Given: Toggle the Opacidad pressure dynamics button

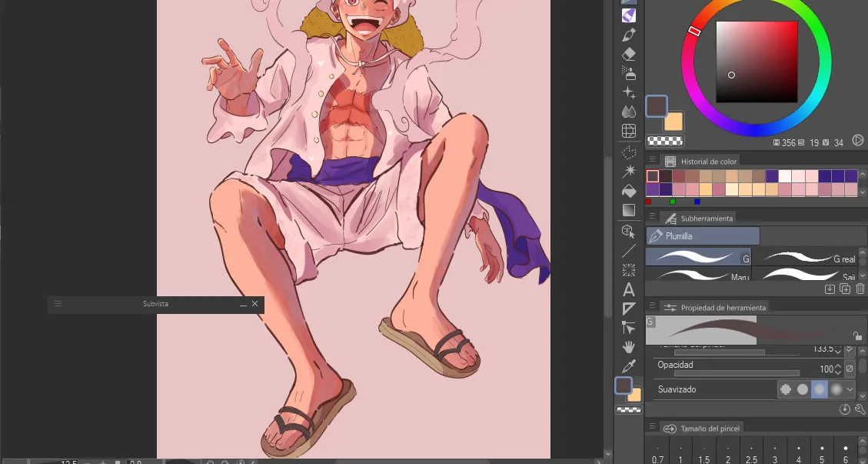Looking at the screenshot, I should [x=850, y=369].
